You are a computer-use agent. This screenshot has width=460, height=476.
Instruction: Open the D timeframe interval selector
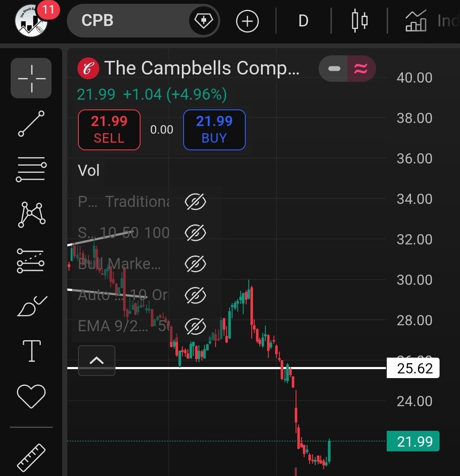303,21
